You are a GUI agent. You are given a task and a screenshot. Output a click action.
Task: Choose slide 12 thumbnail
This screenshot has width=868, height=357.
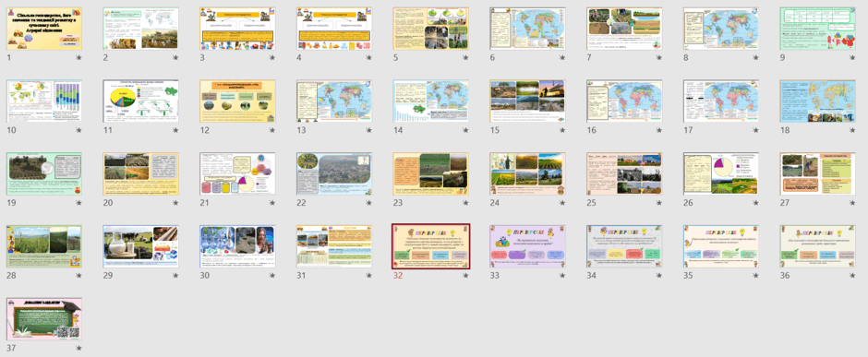coord(237,101)
